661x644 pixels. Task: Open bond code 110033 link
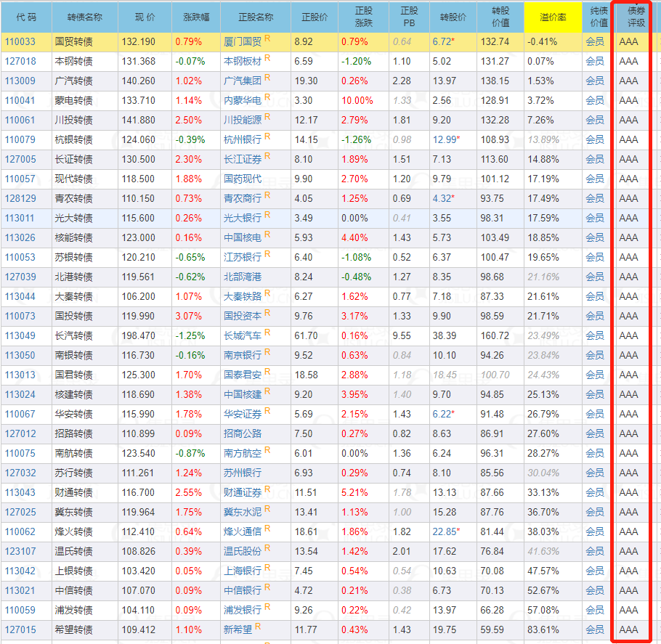[x=20, y=41]
